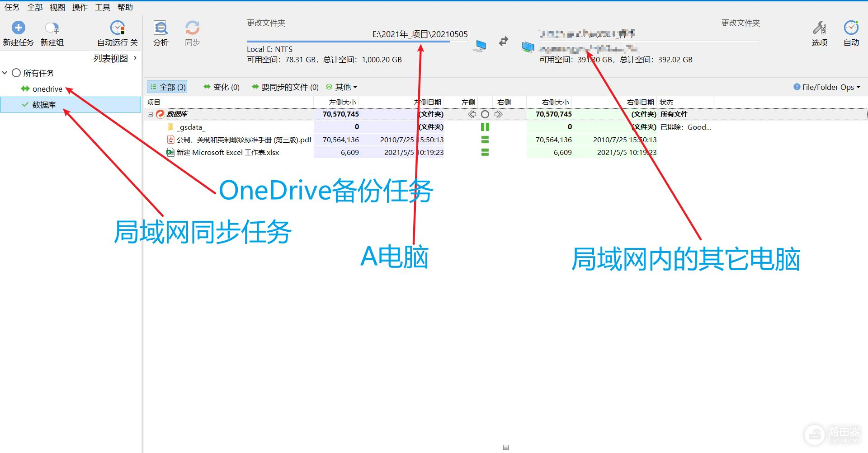Click the left-to-right arrow on the 数据库 row
The height and width of the screenshot is (453, 868).
coord(498,114)
